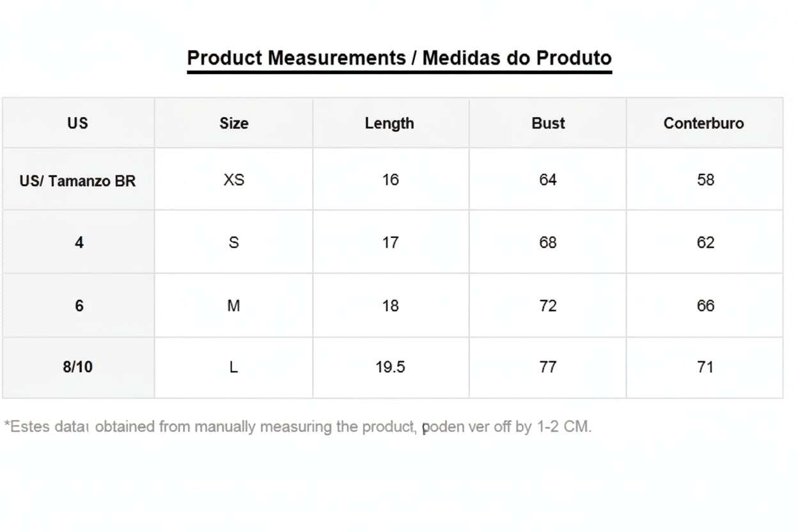Select the Bust column header
The image size is (798, 532).
coord(548,123)
